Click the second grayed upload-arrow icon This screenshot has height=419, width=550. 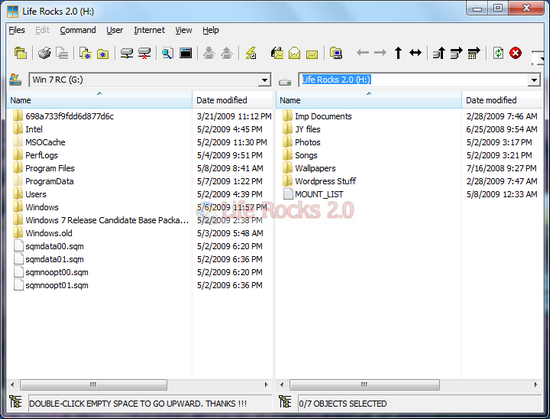pyautogui.click(x=227, y=53)
